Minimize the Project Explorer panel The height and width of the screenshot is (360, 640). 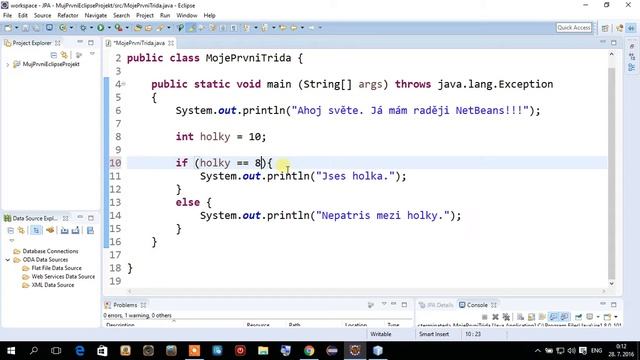point(80,42)
